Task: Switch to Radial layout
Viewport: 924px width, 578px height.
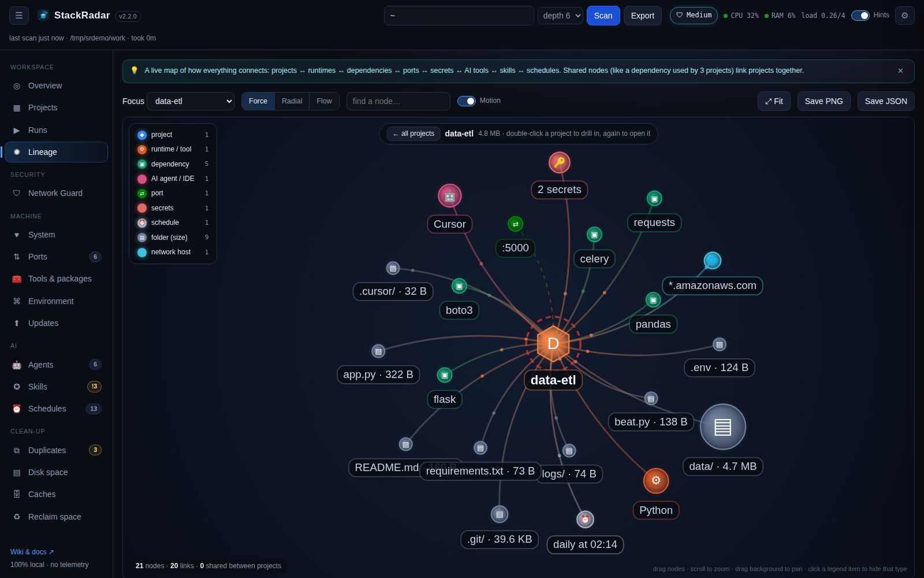Action: pos(292,101)
